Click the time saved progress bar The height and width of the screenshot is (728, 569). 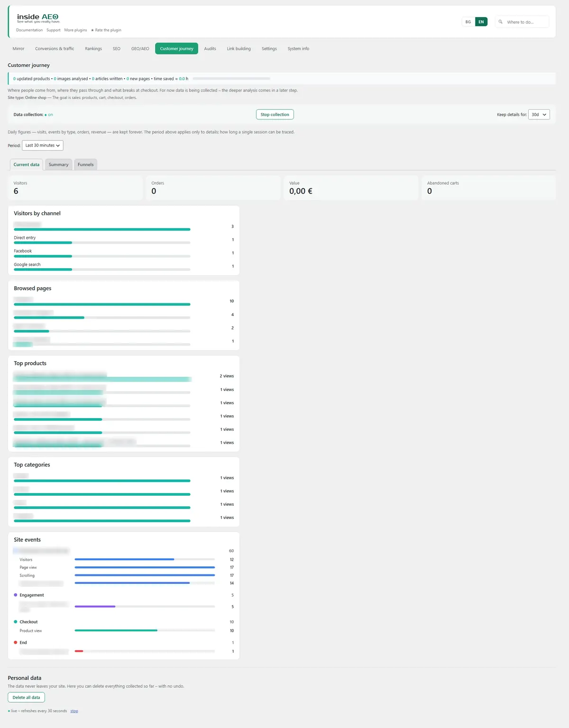pyautogui.click(x=231, y=79)
